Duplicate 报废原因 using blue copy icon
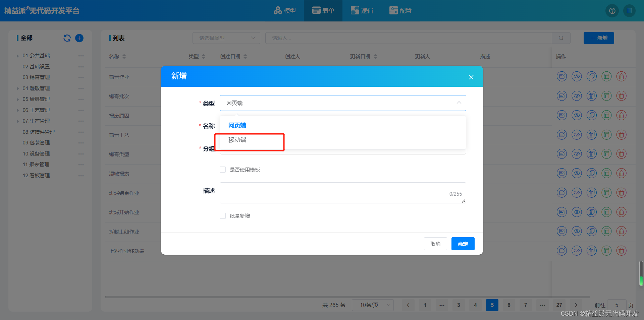Image resolution: width=644 pixels, height=320 pixels. (x=591, y=115)
